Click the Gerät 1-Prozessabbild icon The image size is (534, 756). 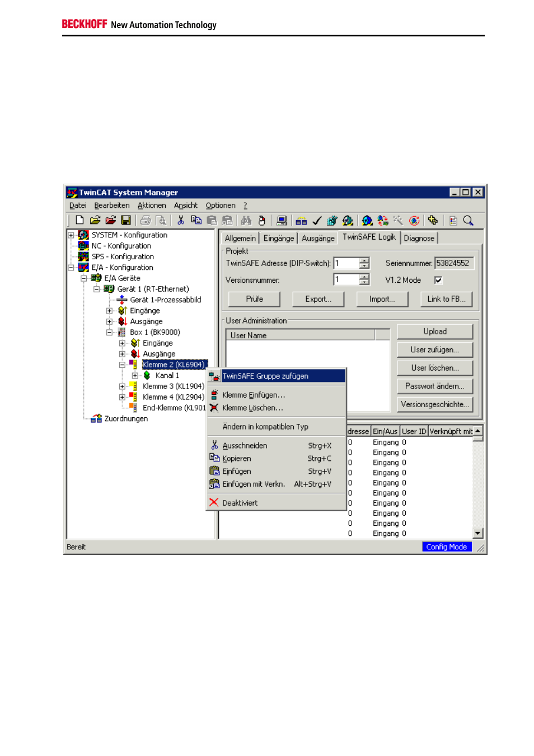(x=122, y=300)
